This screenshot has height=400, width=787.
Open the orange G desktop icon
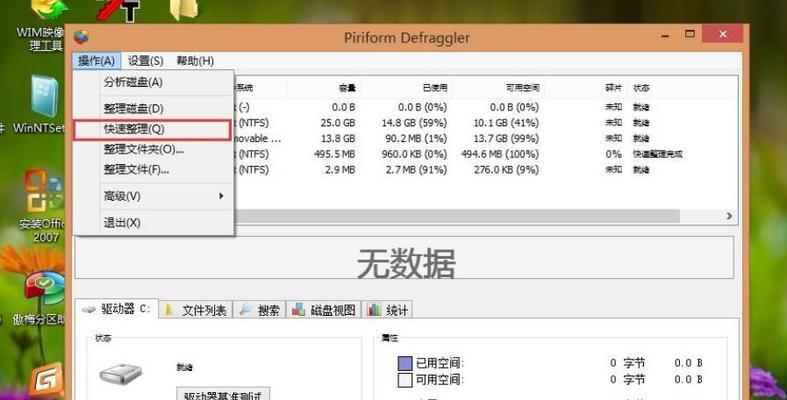(46, 380)
